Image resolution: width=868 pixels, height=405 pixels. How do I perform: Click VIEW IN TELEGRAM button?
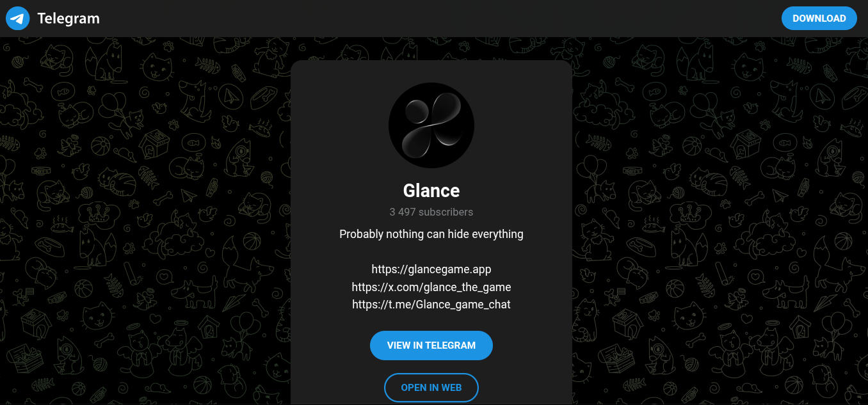431,345
